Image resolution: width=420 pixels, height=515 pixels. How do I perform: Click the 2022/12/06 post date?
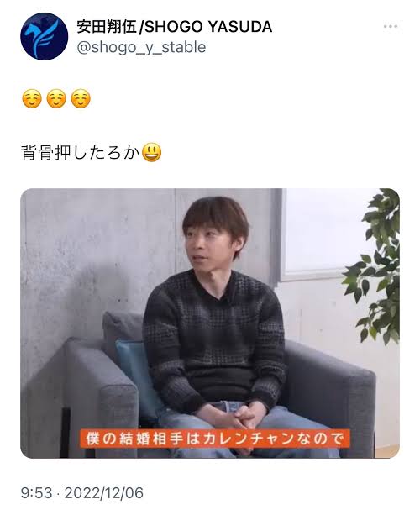tap(104, 493)
